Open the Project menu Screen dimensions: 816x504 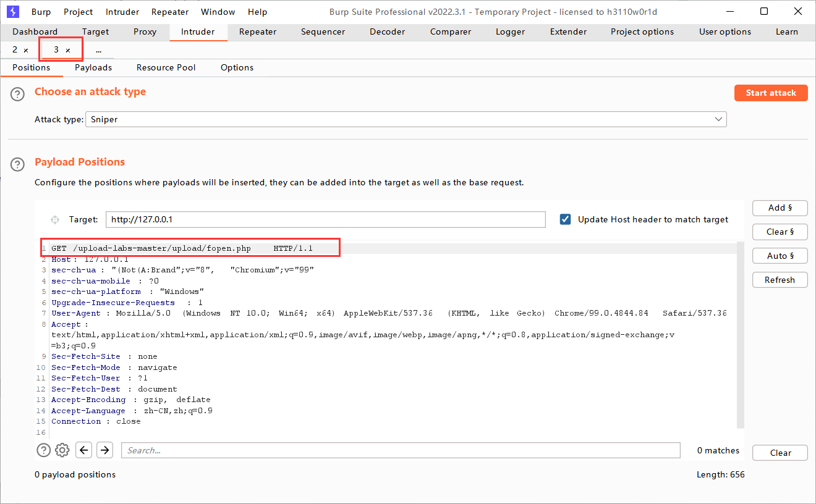tap(78, 12)
